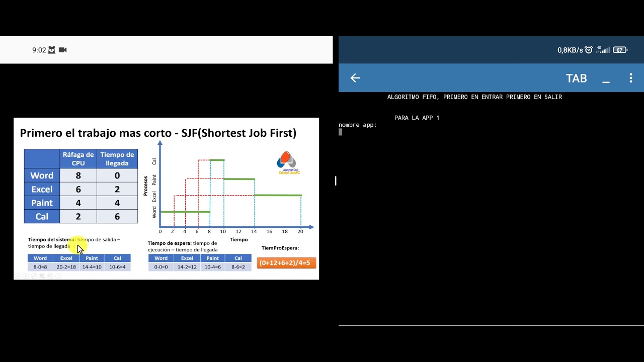
Task: Click Cal's arrival time value 6
Action: point(117,216)
